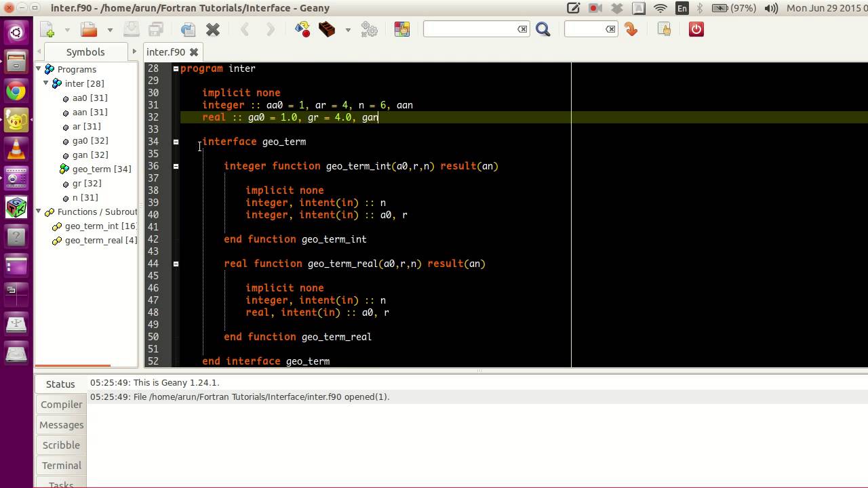
Task: Create a new file with toolbar icon
Action: point(47,29)
